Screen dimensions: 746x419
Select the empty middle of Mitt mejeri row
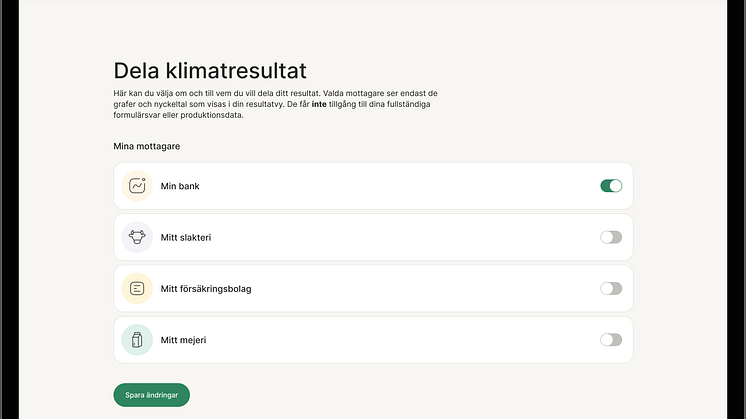400,340
